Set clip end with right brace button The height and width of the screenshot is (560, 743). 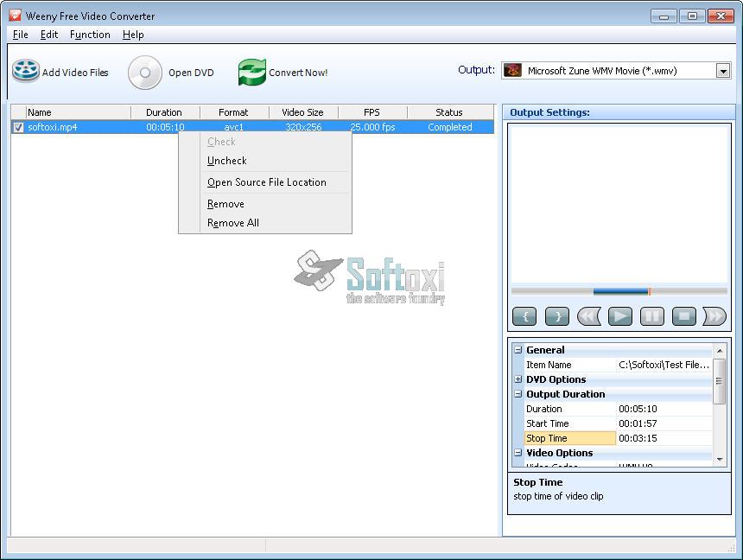click(x=556, y=316)
